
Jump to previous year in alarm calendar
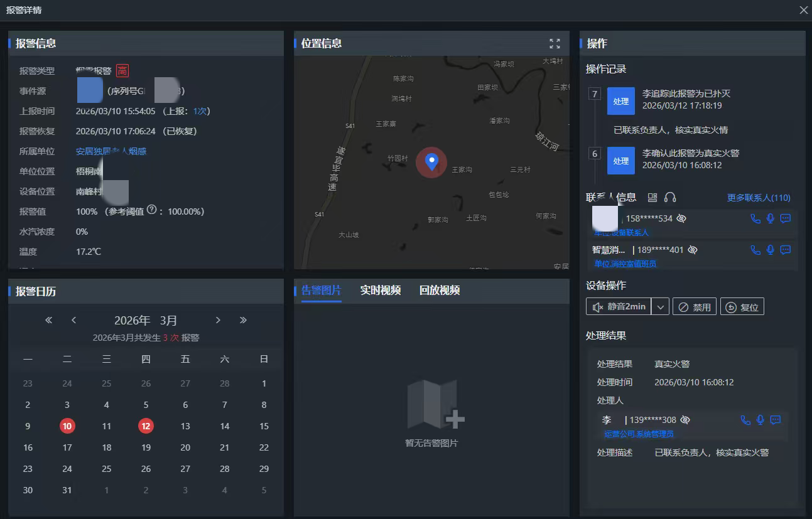point(49,320)
